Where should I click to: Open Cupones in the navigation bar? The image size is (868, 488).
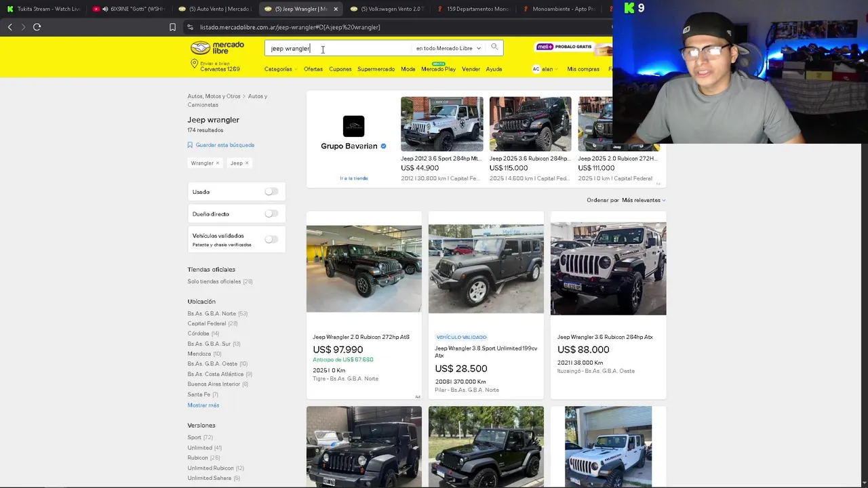[340, 69]
